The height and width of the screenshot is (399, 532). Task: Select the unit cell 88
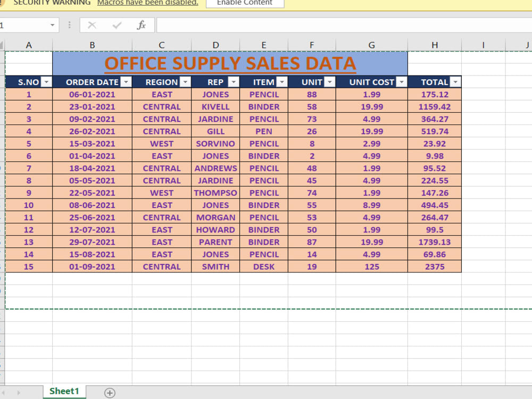pyautogui.click(x=312, y=94)
